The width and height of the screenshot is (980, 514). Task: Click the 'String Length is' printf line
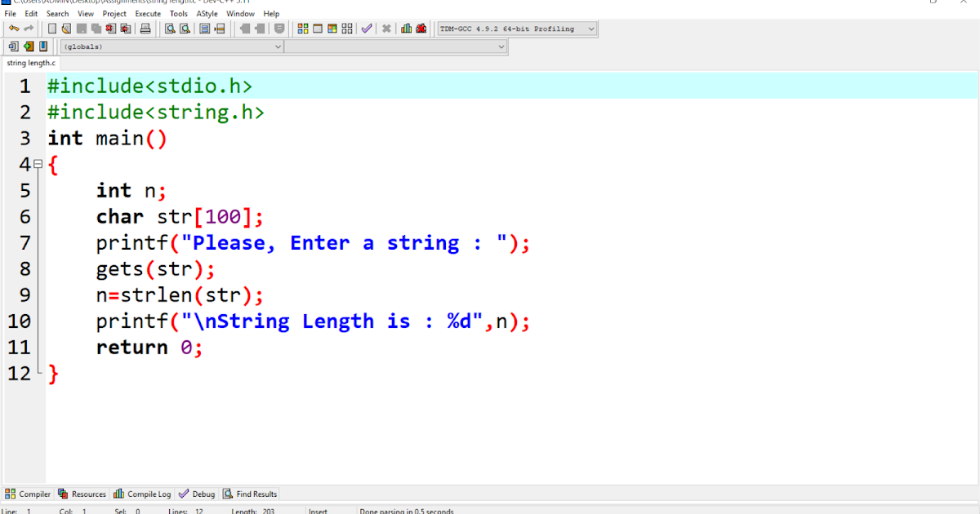[x=314, y=321]
